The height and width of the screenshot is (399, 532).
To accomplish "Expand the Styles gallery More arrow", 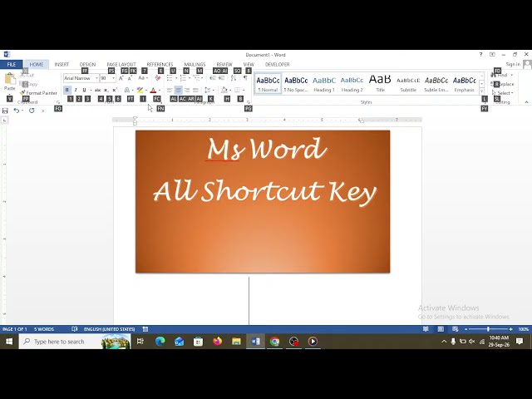I will click(482, 91).
